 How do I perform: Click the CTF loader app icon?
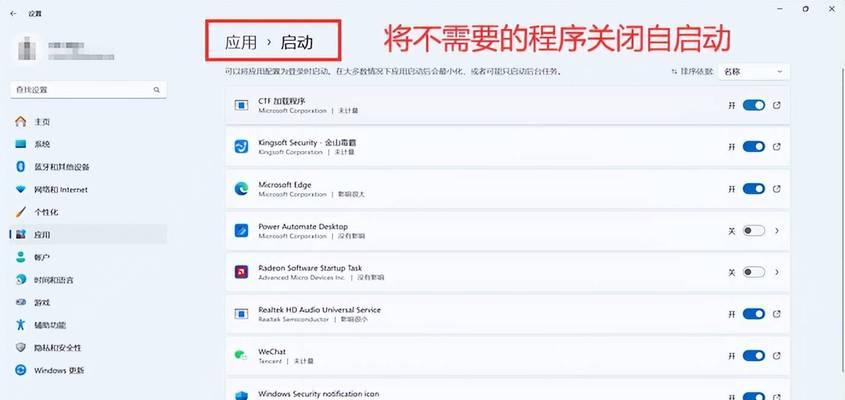point(241,105)
